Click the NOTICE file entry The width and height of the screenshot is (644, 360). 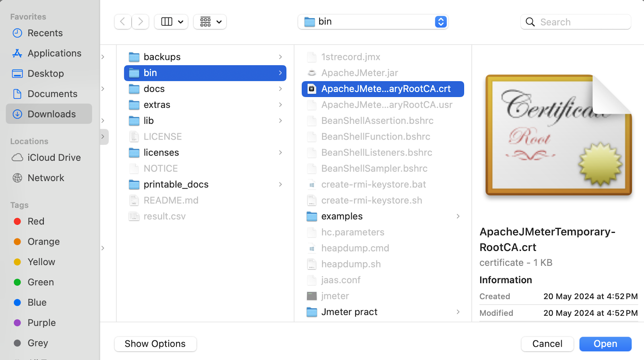pos(205,169)
